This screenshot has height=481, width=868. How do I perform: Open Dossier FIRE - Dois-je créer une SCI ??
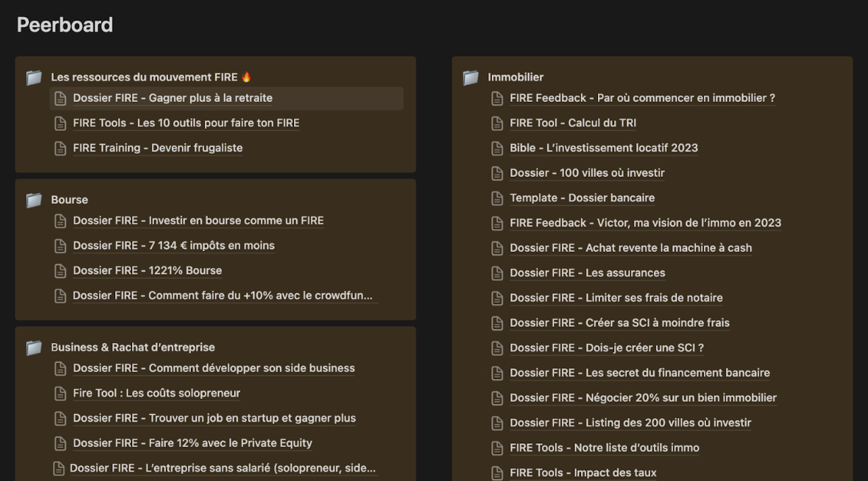(606, 348)
